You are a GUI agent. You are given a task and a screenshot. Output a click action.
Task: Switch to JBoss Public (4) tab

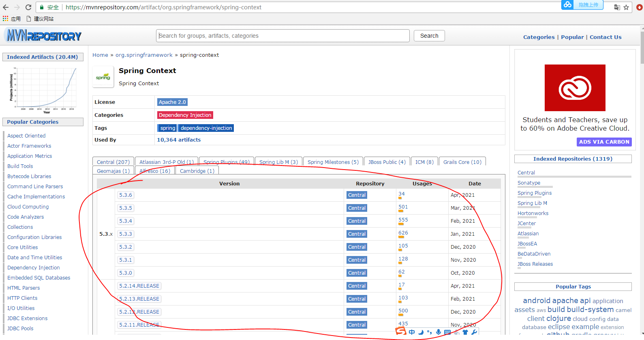[x=387, y=161]
